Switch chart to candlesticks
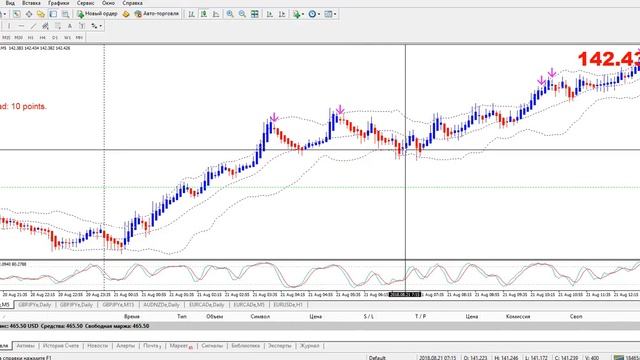Viewport: 640px width, 360px height. [204, 14]
